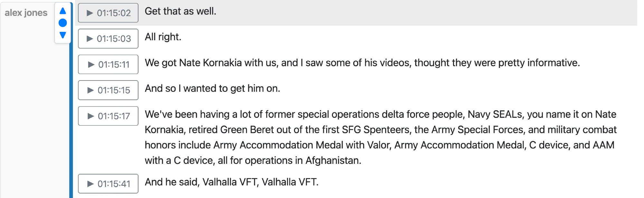Click the 'We got Nate Kornakia' line
644x198 pixels.
click(x=362, y=63)
